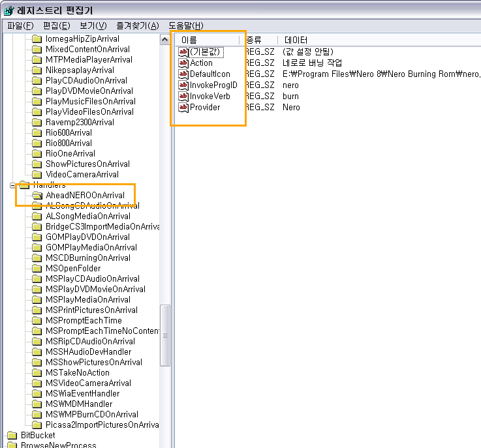
Task: Click the MSCDBurningOnArrival folder icon
Action: (x=37, y=258)
